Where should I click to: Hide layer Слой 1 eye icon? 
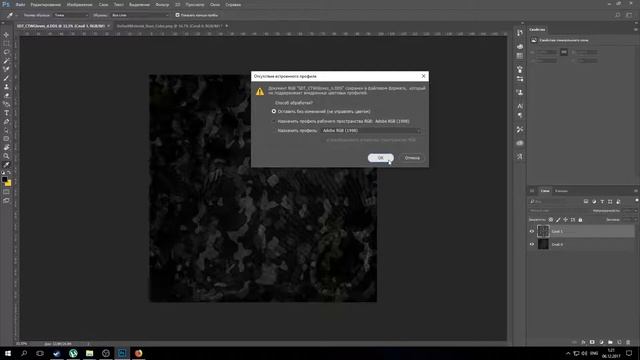click(532, 231)
